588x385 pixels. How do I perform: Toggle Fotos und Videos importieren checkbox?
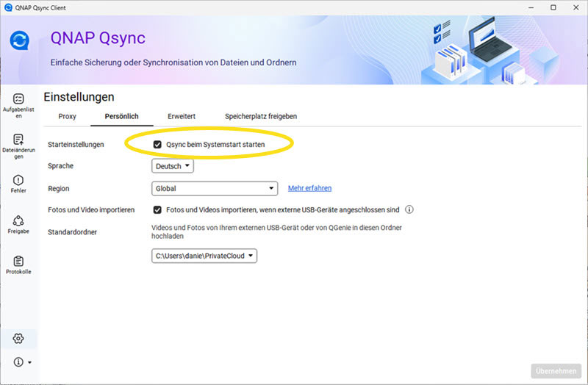click(157, 210)
